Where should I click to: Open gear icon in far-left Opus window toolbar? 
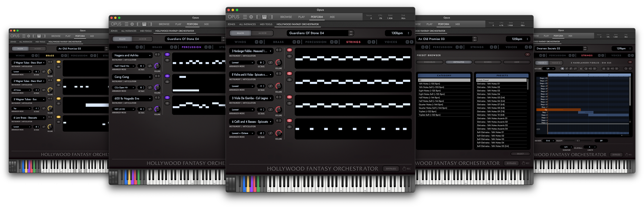tap(28, 36)
